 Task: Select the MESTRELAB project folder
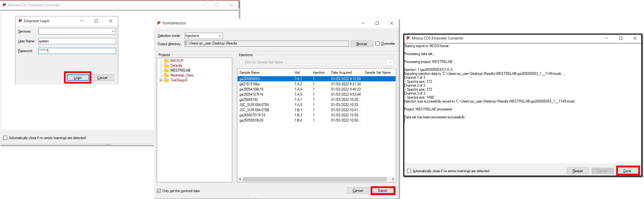coord(180,70)
